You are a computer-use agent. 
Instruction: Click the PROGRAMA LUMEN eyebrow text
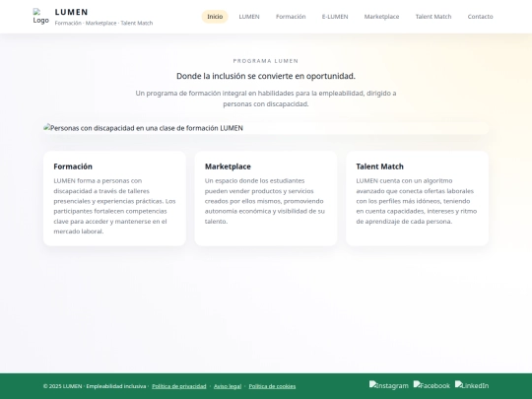click(x=266, y=61)
